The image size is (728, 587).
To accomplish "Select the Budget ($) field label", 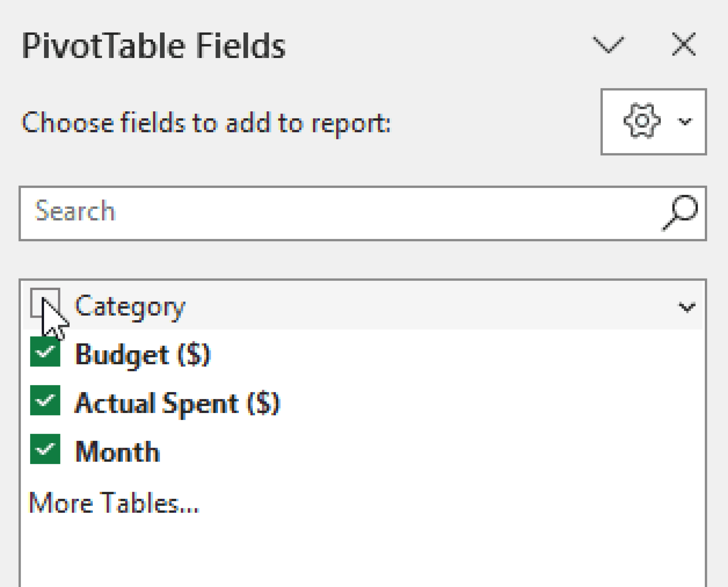I will click(x=142, y=354).
